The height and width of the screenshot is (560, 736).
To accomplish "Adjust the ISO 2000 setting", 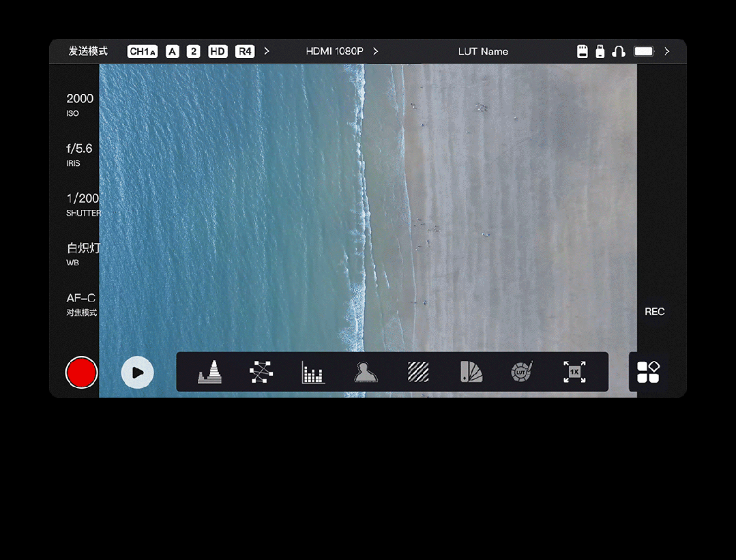I will [80, 104].
